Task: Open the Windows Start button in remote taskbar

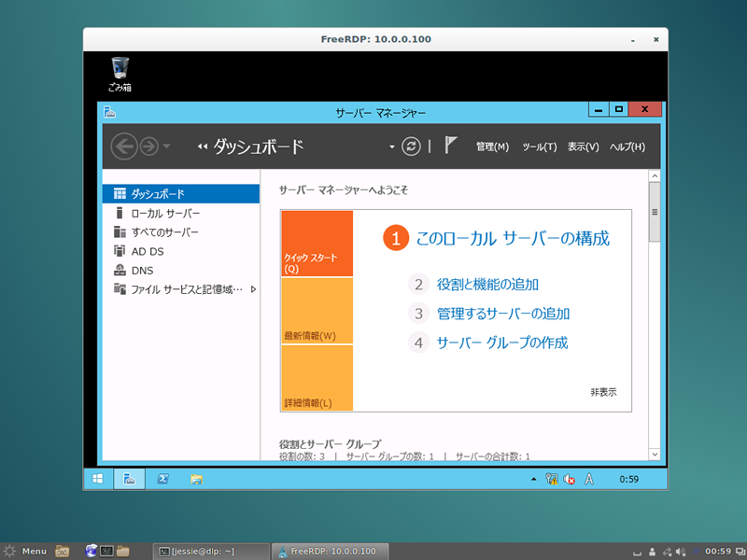Action: pyautogui.click(x=98, y=479)
